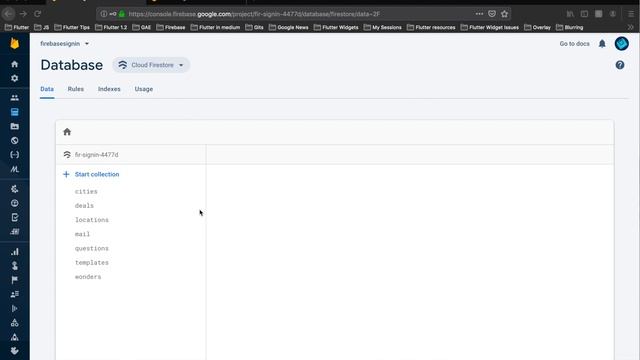Viewport: 640px width, 360px height.
Task: Open the mail collection
Action: tap(82, 234)
